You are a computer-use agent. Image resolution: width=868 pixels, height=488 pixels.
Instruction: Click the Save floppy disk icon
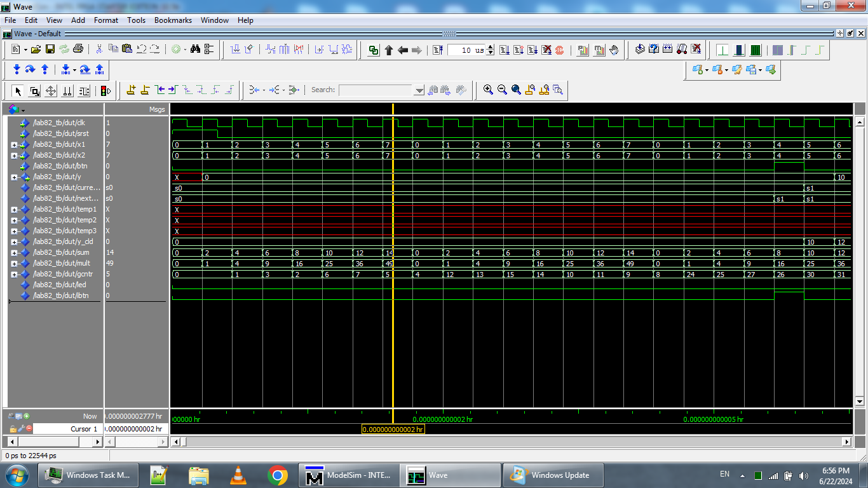click(50, 49)
